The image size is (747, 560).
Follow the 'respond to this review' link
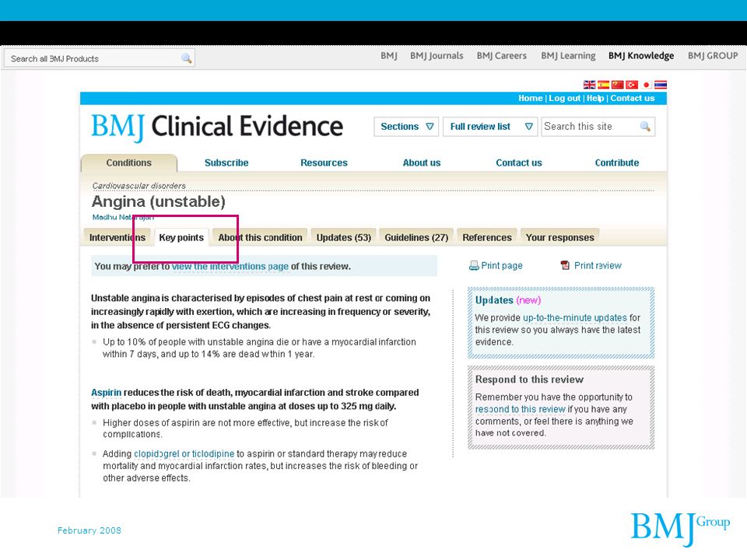tap(521, 409)
